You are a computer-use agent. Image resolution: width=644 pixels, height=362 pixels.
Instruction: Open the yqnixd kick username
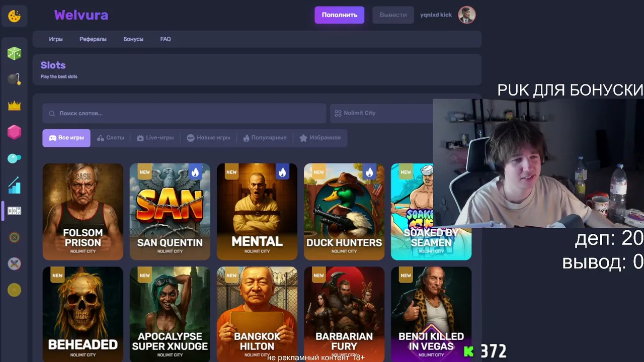click(436, 15)
